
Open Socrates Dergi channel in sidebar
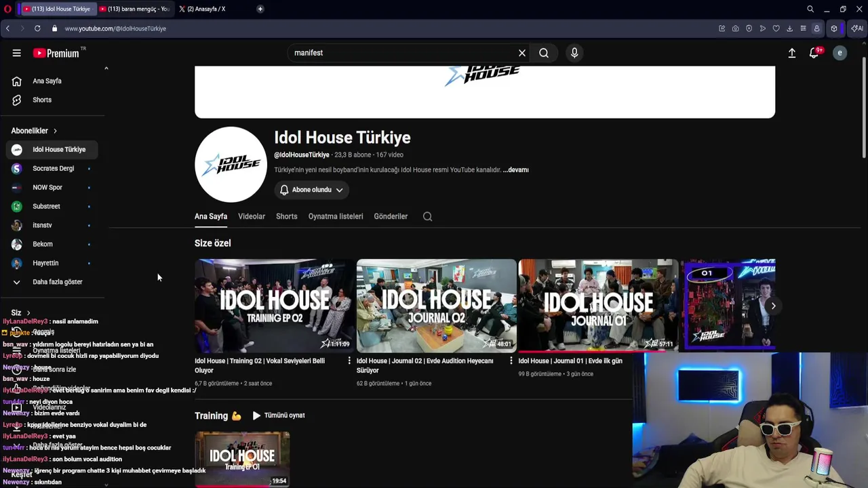[x=52, y=169]
